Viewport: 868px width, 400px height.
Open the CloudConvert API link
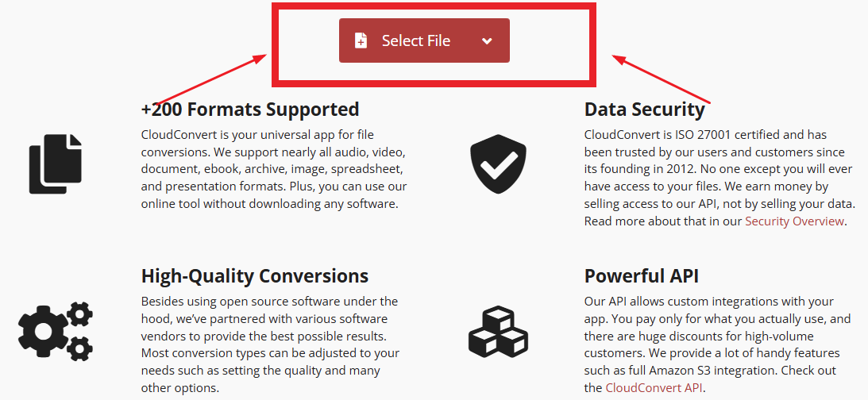[x=654, y=387]
